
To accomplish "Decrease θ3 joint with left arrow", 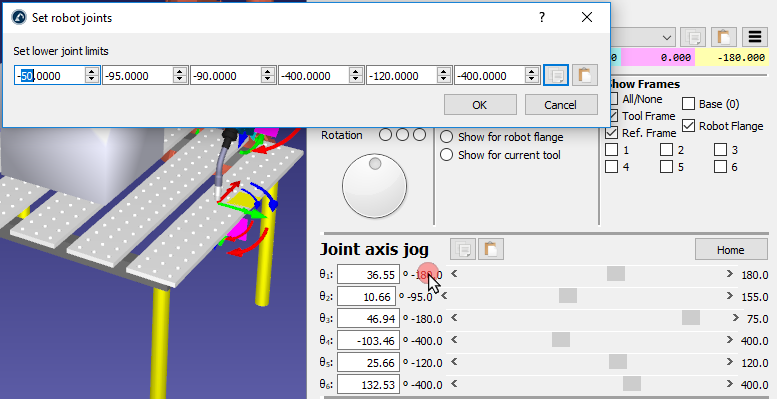I will [454, 318].
